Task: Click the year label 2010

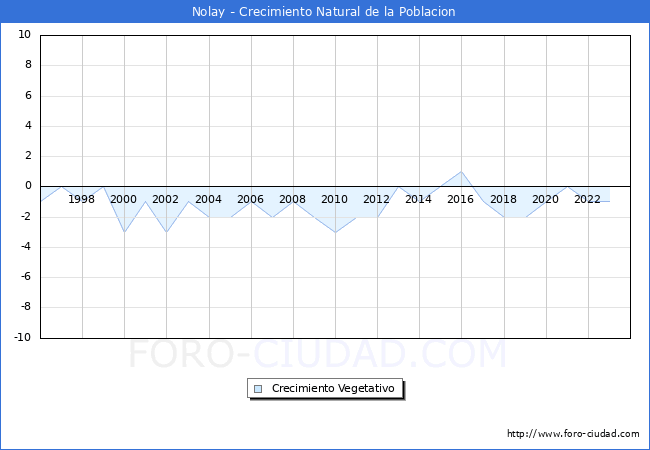Action: point(335,199)
